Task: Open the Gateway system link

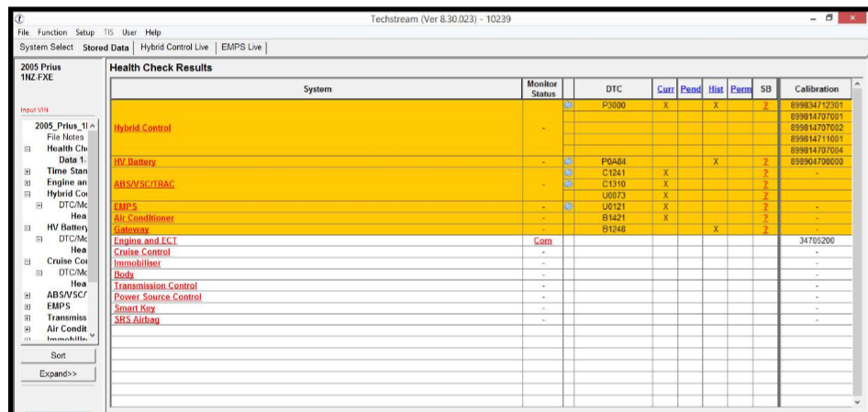Action: [131, 229]
